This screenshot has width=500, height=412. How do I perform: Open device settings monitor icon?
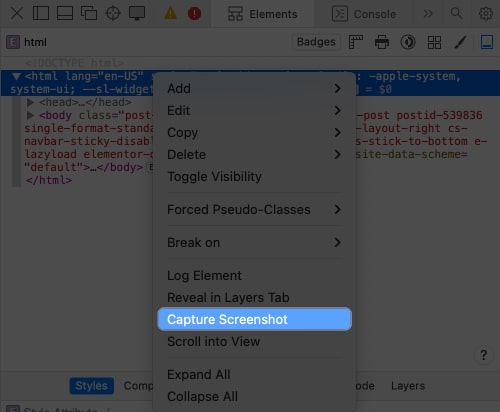(137, 14)
